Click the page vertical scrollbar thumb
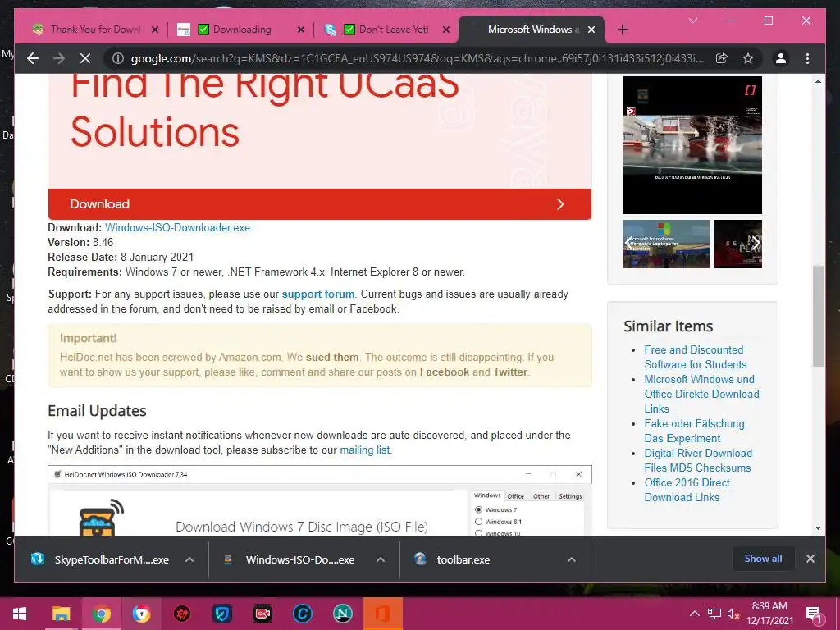This screenshot has height=630, width=840. click(818, 316)
